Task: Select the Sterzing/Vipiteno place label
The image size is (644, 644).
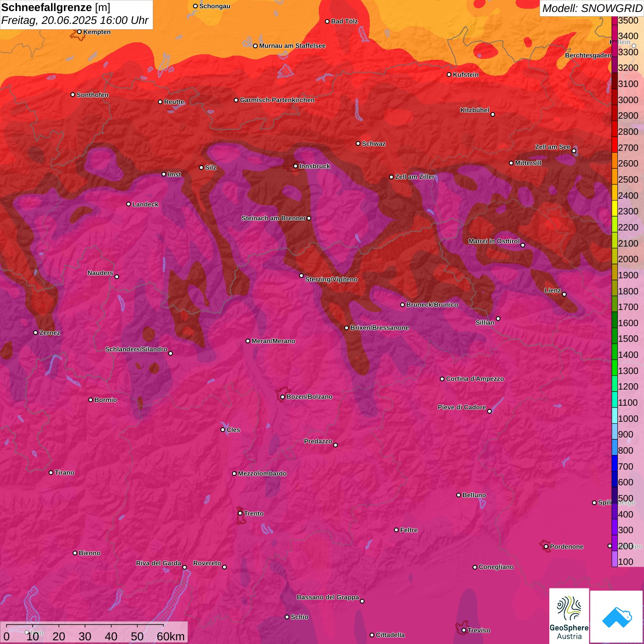Action: coord(331,279)
